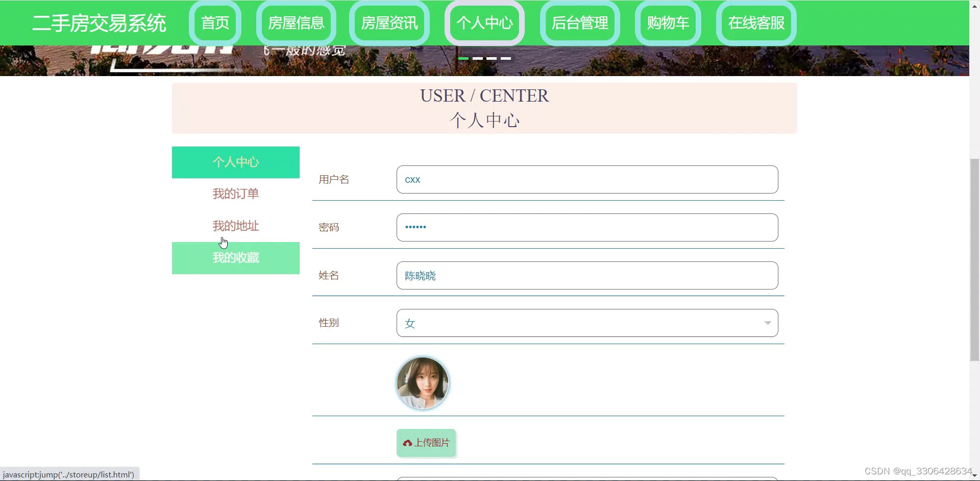Click the upload cloud icon on 上传图片 button

point(408,443)
